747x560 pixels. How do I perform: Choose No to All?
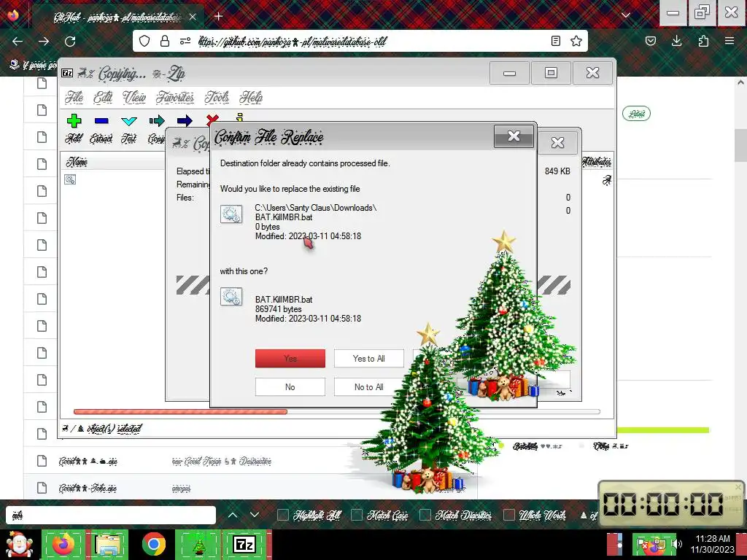tap(368, 387)
